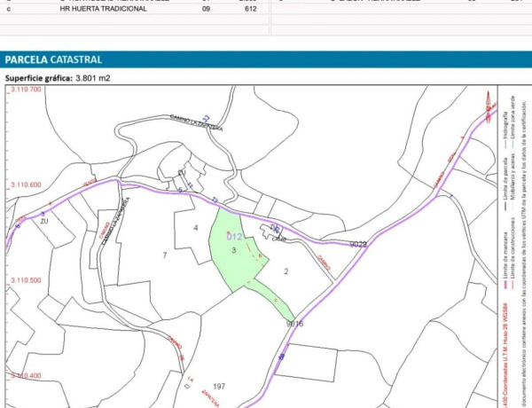
Task: Click the green highlighted parcel 3
Action: tap(231, 257)
